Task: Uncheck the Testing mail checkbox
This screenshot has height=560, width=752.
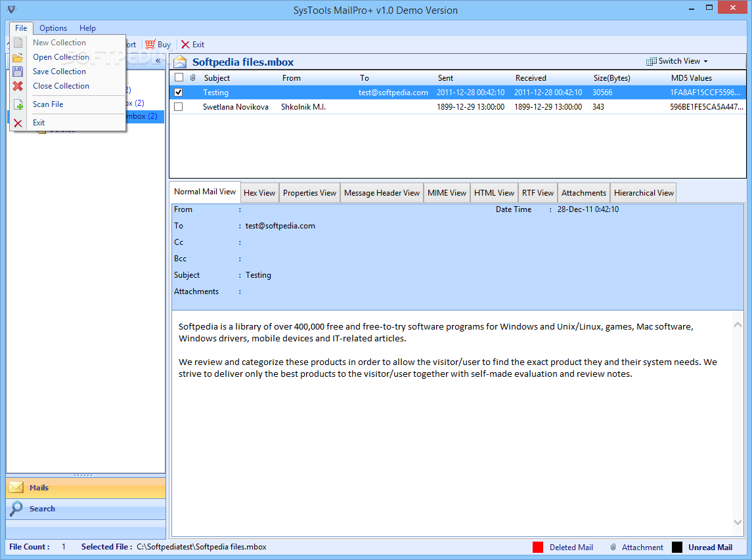Action: [179, 92]
